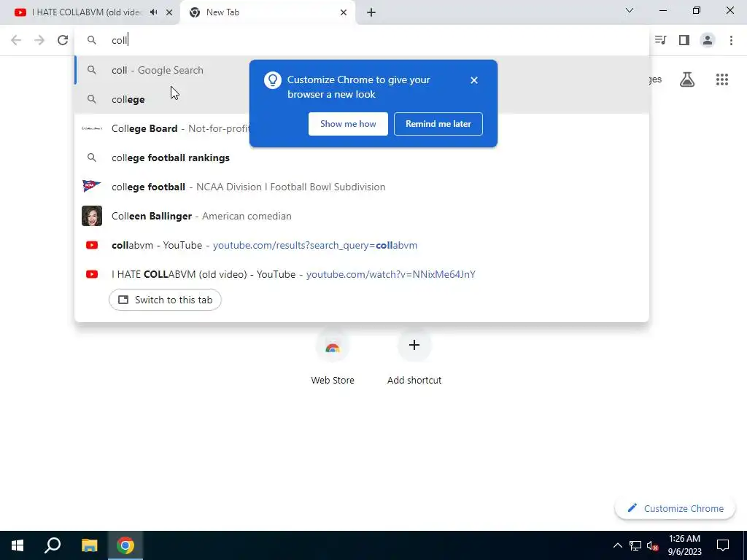Click the Colleen Ballinger thumbnail photo

pos(92,216)
